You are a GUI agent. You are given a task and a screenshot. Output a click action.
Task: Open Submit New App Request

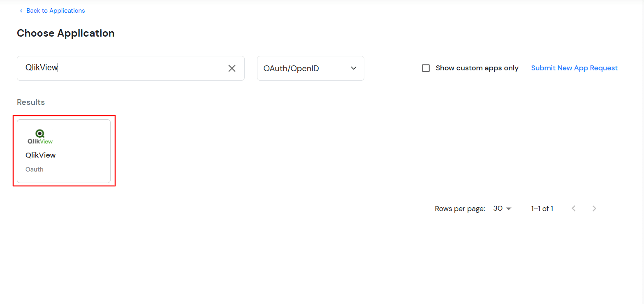(574, 68)
